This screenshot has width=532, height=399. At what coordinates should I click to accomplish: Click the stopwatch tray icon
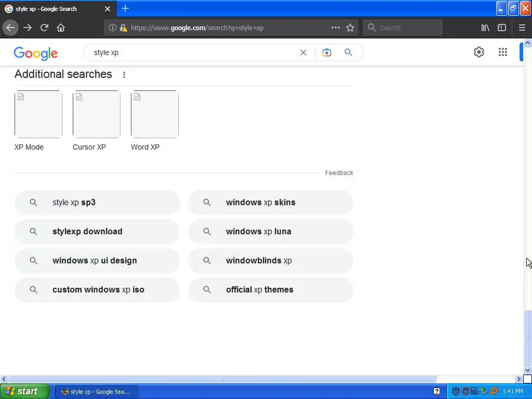click(x=456, y=392)
